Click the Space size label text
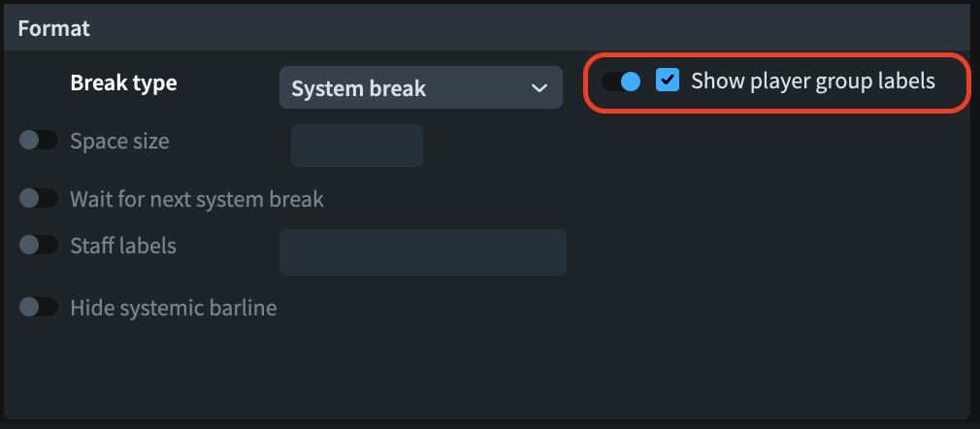 click(119, 141)
